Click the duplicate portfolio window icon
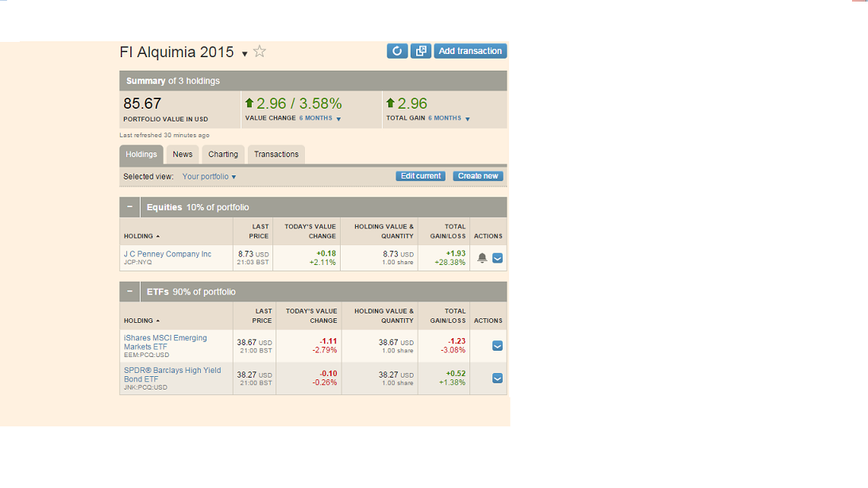Viewport: 868px width, 488px height. [421, 51]
